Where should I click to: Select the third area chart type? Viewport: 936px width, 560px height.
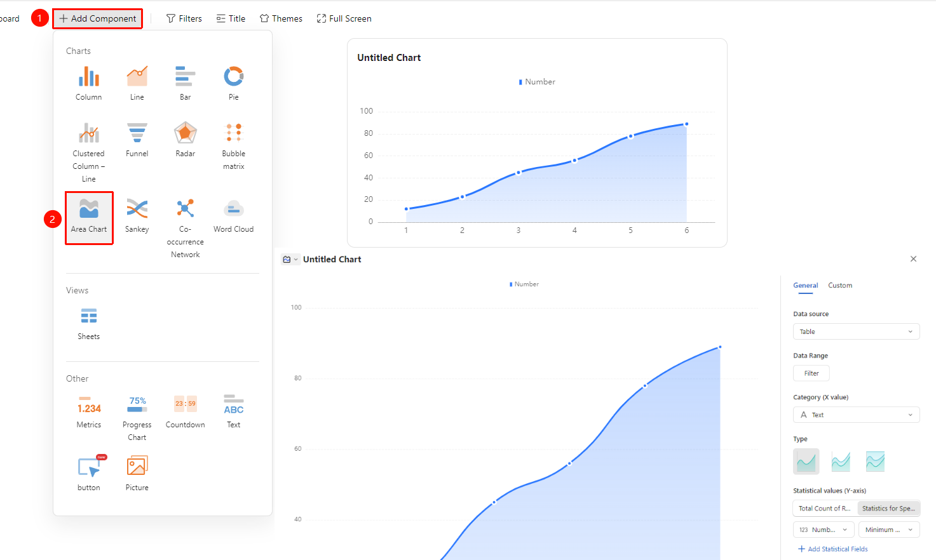pyautogui.click(x=875, y=462)
